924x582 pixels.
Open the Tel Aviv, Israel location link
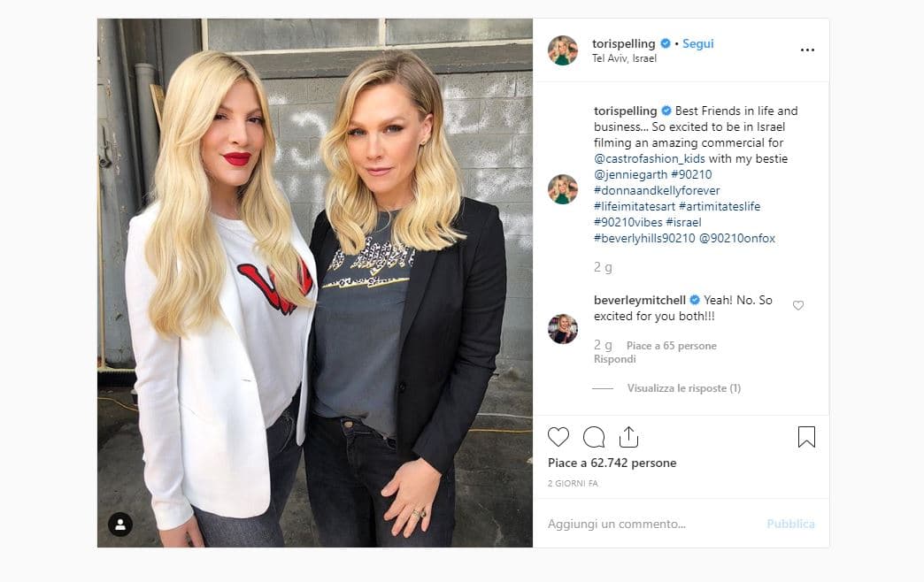pyautogui.click(x=624, y=58)
